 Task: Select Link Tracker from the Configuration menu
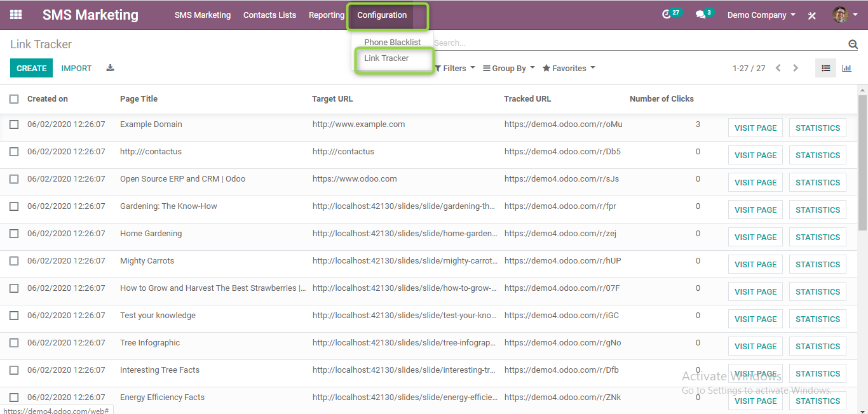pyautogui.click(x=386, y=58)
